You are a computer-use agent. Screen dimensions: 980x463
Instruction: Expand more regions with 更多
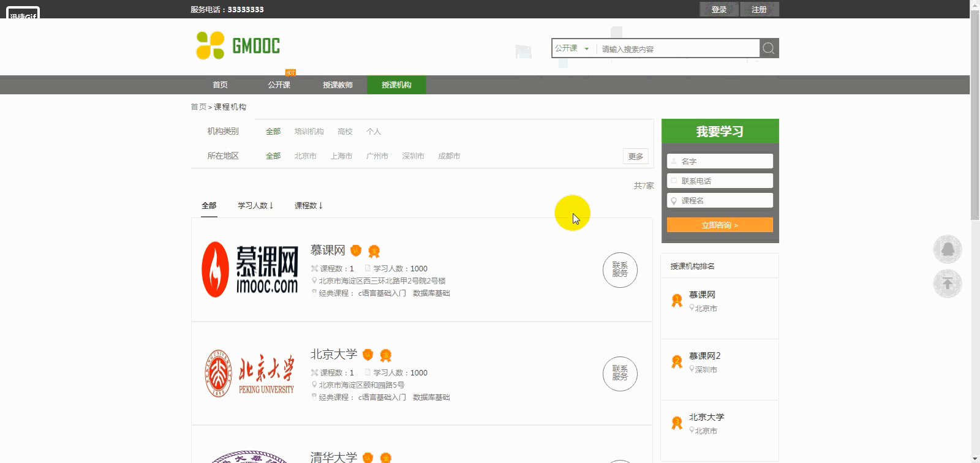tap(636, 156)
